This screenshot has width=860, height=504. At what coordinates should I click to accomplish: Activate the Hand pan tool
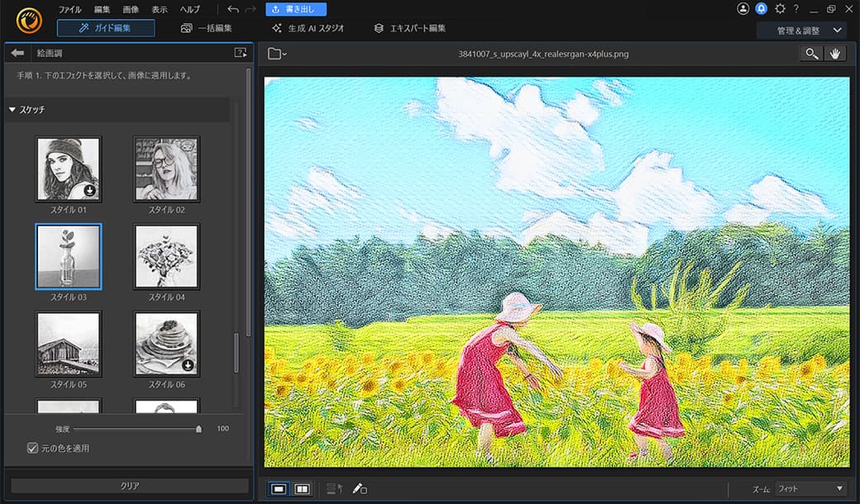point(837,53)
